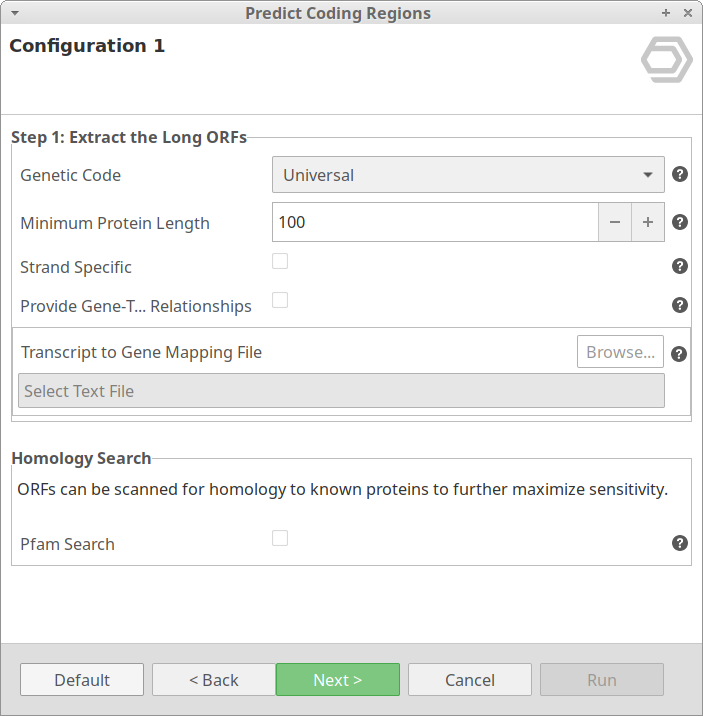Click the hexagon logo in header
The image size is (703, 716).
click(x=666, y=61)
